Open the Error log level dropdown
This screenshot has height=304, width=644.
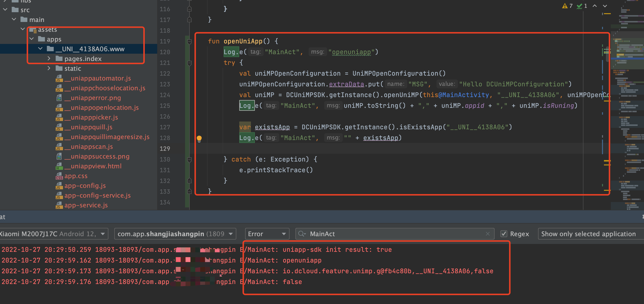click(x=267, y=234)
